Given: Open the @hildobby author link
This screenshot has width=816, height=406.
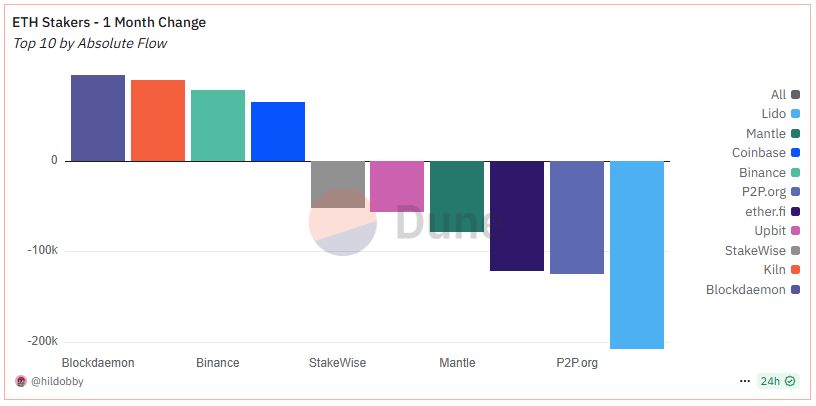Looking at the screenshot, I should pos(57,382).
